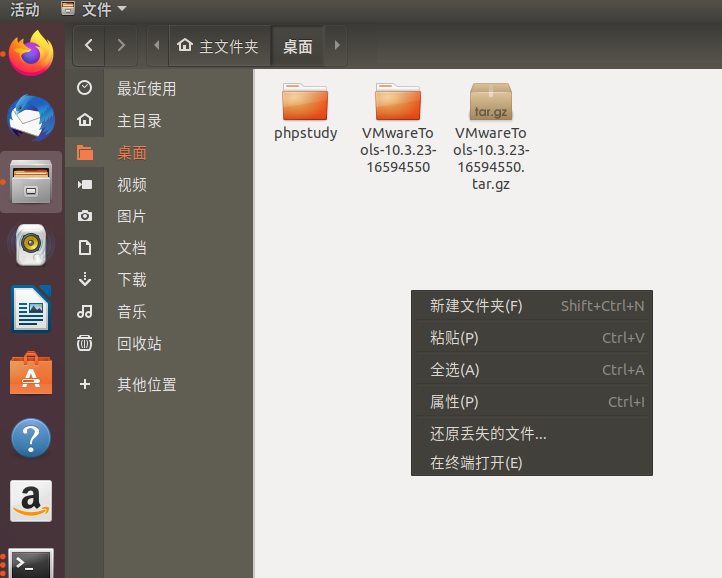Screen dimensions: 722x578
Task: Click the download arrow icon for 下载
Action: [x=85, y=279]
